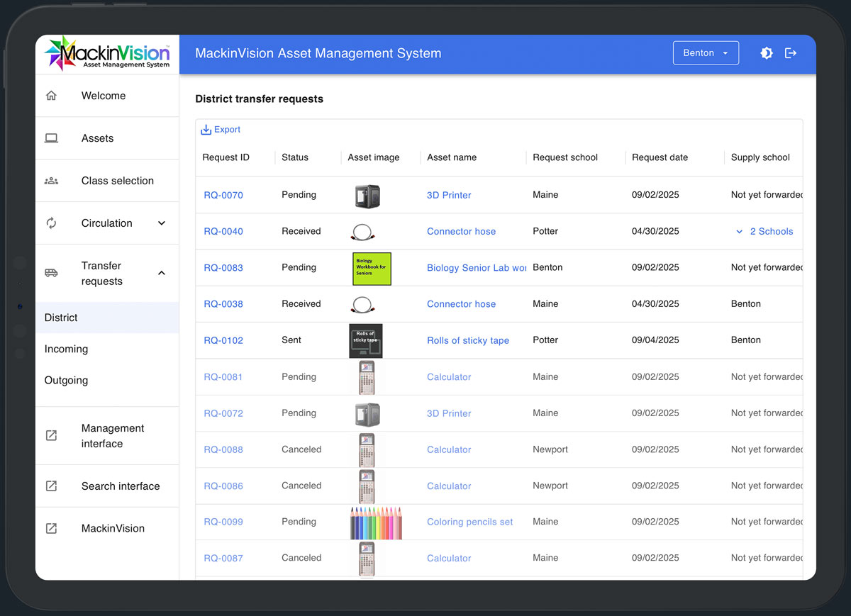Click the Request date column header
This screenshot has height=616, width=851.
pyautogui.click(x=660, y=157)
